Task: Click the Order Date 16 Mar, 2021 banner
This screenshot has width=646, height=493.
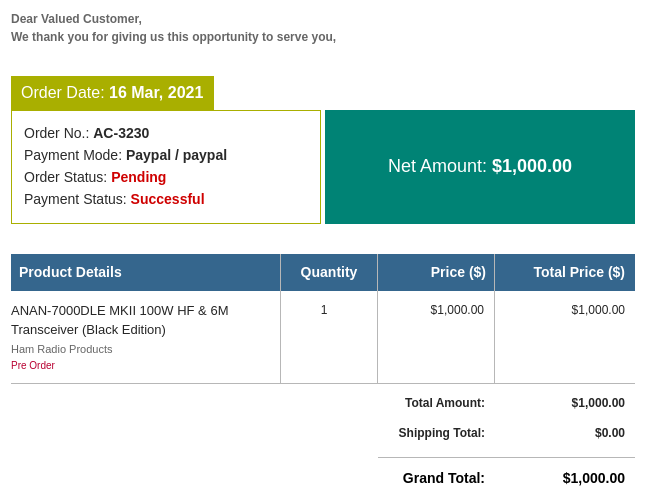Action: coord(112,93)
